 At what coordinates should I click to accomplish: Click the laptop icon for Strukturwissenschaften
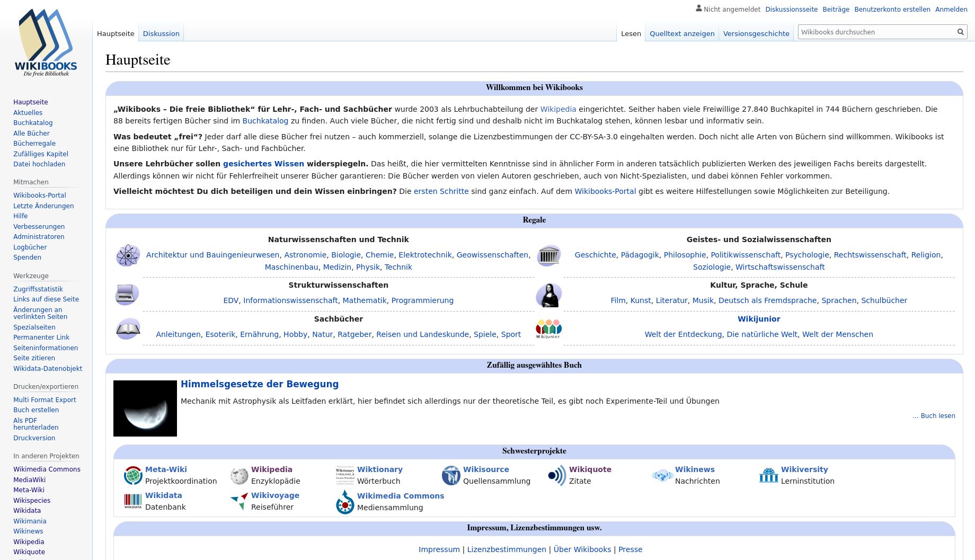click(x=127, y=294)
